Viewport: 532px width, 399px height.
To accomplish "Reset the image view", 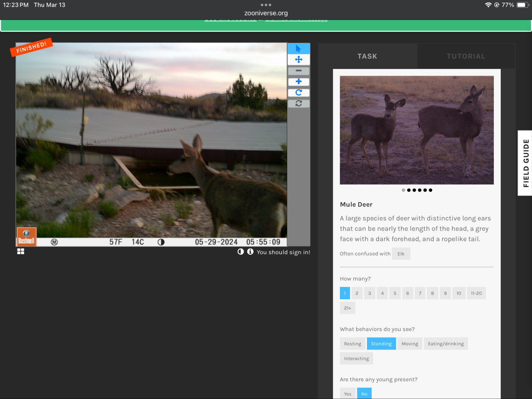I will pyautogui.click(x=298, y=103).
